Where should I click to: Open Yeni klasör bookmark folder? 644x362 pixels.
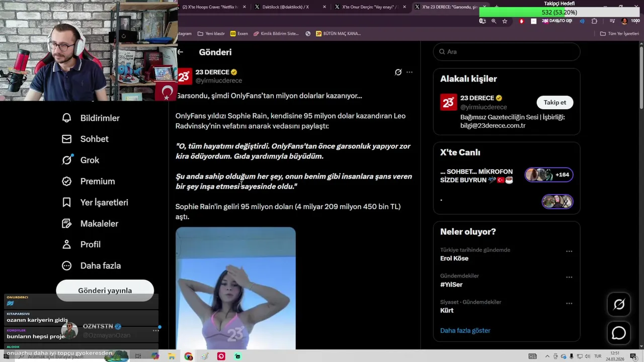(211, 34)
